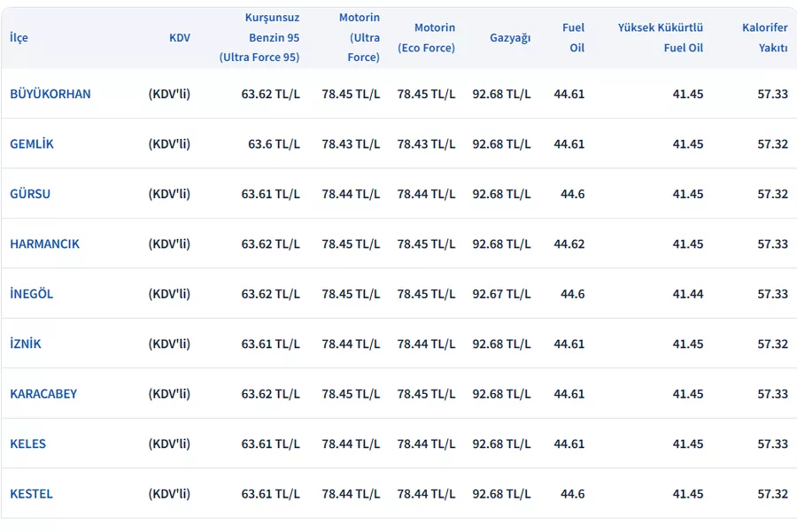
Task: Click İNEGÖL's 92.67 TL/L Gazyağı price
Action: tap(501, 294)
